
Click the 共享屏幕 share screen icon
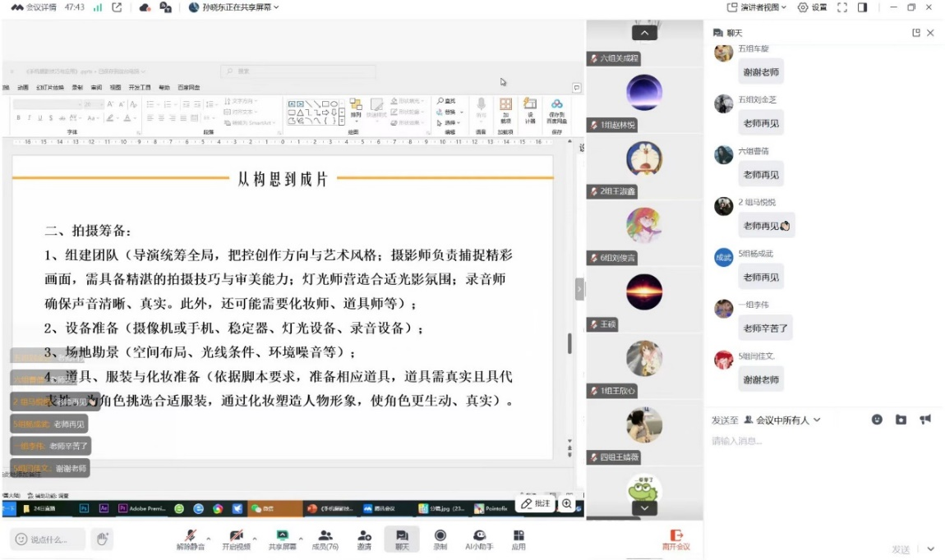click(x=282, y=538)
